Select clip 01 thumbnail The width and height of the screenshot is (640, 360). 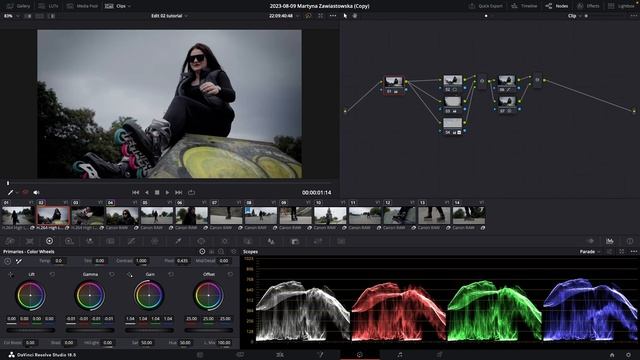click(18, 216)
